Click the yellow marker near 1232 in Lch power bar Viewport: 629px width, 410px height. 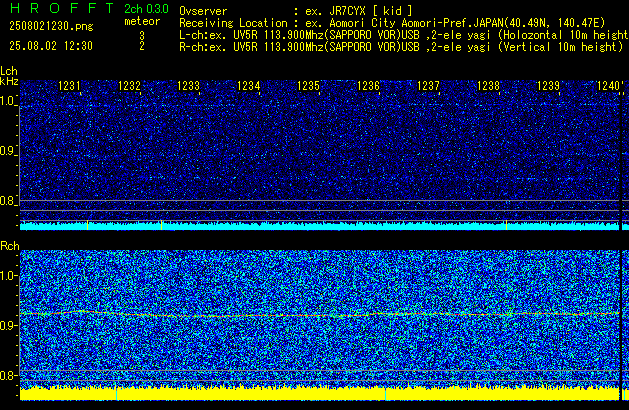tap(161, 225)
